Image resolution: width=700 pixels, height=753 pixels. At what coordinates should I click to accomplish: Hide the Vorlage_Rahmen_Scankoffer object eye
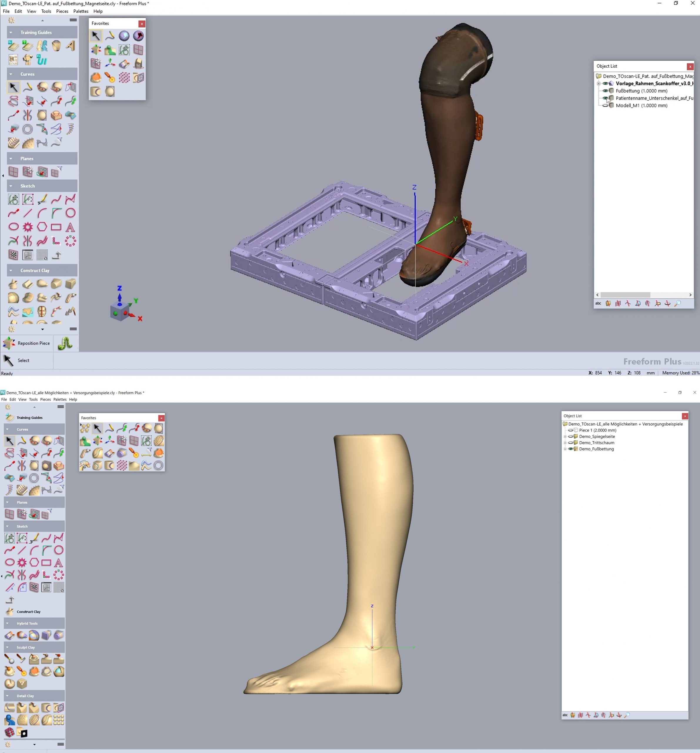coord(605,83)
